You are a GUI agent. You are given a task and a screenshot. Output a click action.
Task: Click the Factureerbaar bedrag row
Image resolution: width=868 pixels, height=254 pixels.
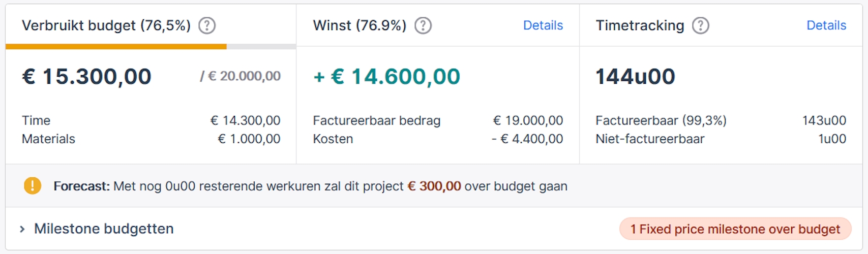tap(437, 120)
